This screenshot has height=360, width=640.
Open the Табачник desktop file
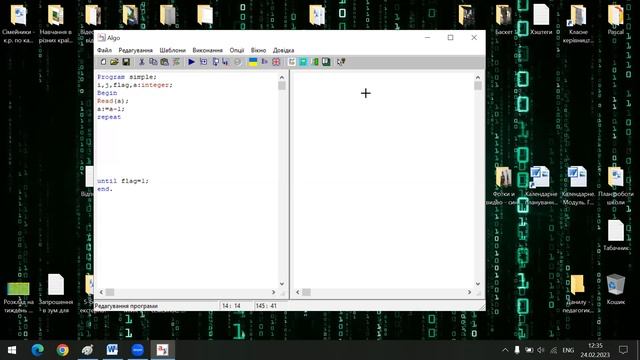616,235
